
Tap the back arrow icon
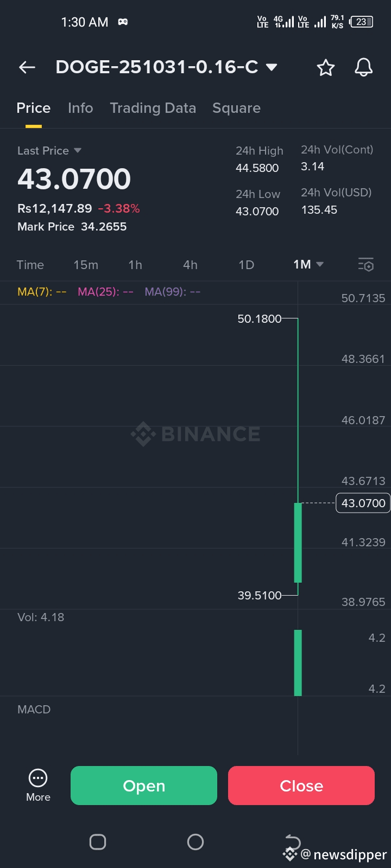[x=27, y=67]
